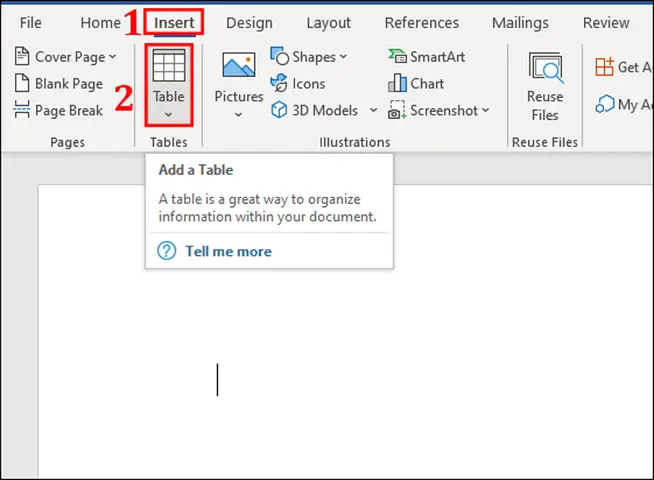Screen dimensions: 654x480
Task: Switch to the Design tab
Action: pos(249,22)
